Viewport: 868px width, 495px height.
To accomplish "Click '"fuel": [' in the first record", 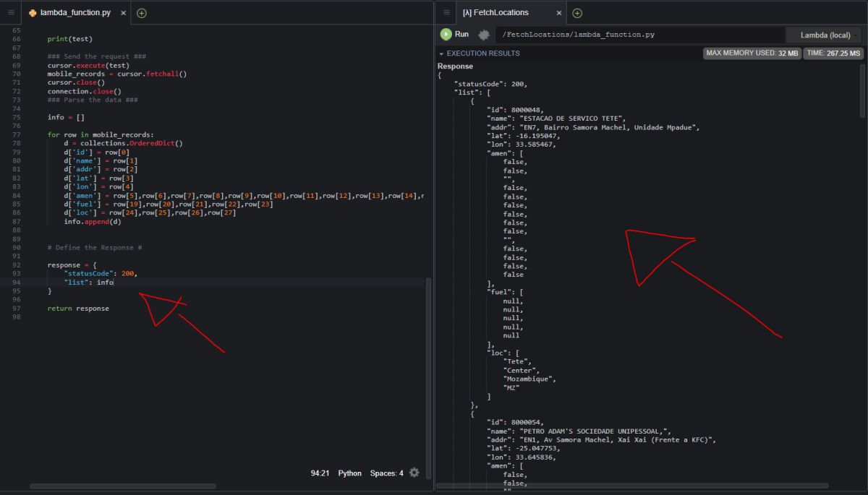I will [506, 292].
